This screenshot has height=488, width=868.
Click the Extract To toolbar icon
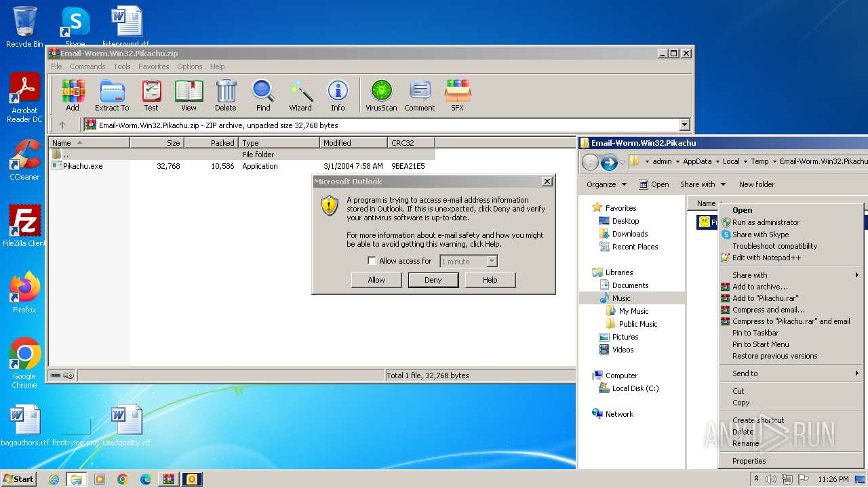tap(112, 96)
